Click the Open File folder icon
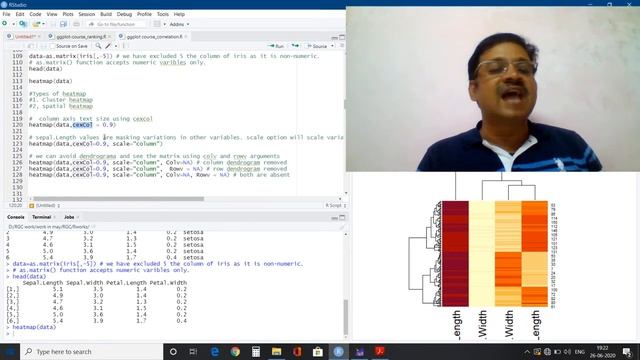The width and height of the screenshot is (640, 360). click(36, 24)
